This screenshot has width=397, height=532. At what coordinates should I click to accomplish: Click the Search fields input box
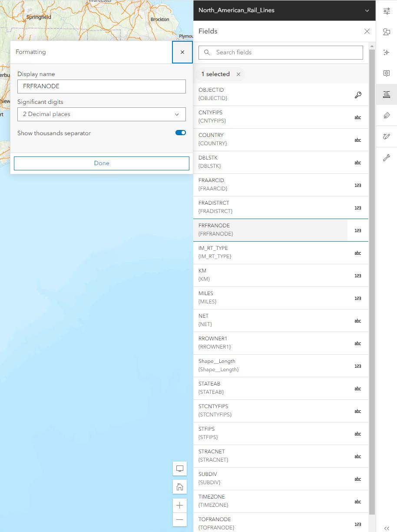click(x=281, y=52)
